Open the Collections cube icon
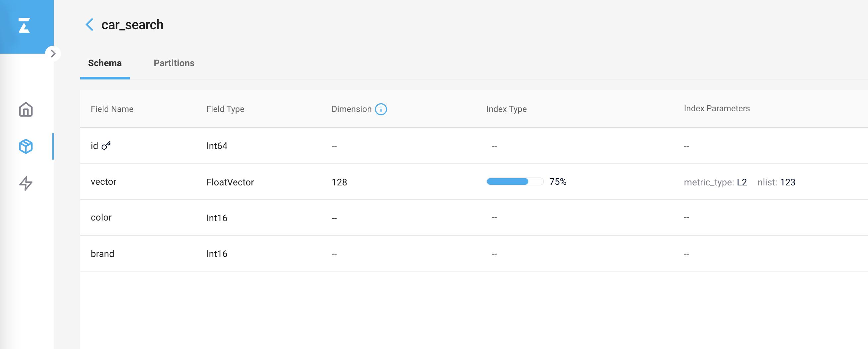Screen dimensions: 868x349 pyautogui.click(x=26, y=147)
